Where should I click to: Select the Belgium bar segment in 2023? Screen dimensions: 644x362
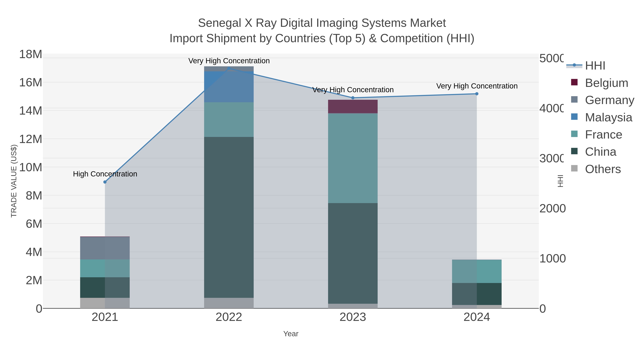click(353, 107)
